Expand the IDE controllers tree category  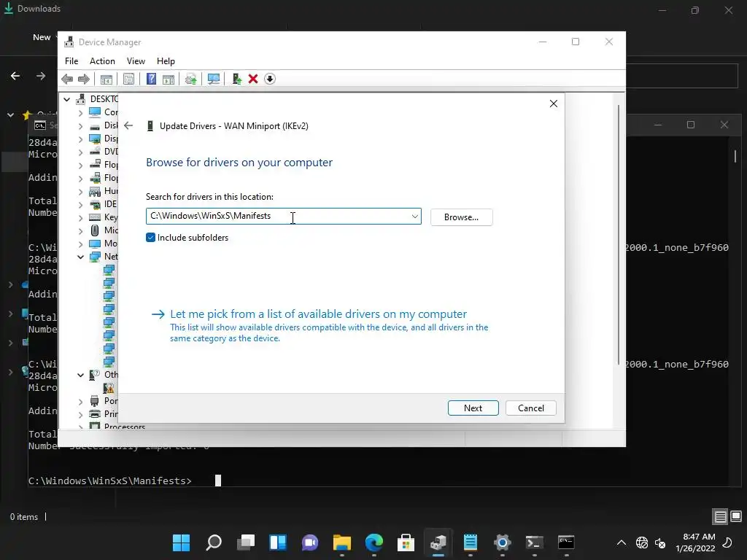coord(80,205)
